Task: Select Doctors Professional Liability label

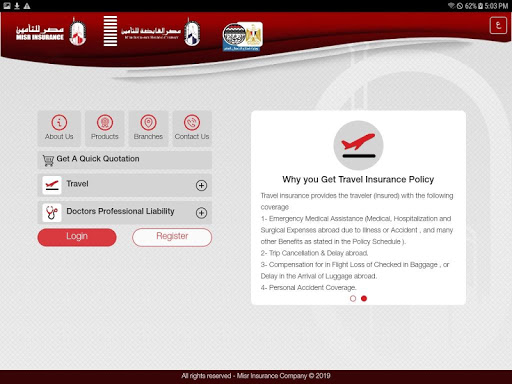Action: click(x=120, y=211)
